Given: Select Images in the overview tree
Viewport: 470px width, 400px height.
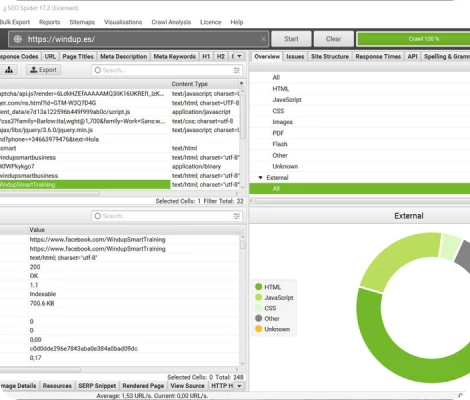Looking at the screenshot, I should click(x=282, y=122).
